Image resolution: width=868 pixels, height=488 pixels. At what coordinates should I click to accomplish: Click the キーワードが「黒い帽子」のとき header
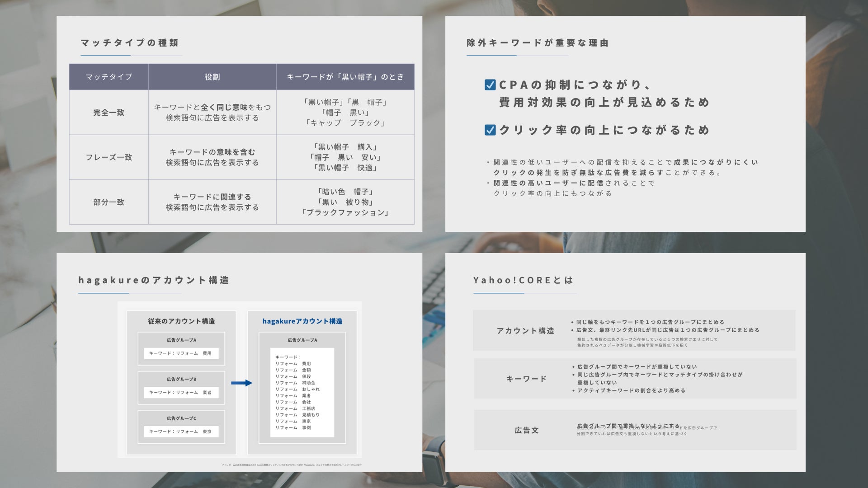pyautogui.click(x=345, y=77)
